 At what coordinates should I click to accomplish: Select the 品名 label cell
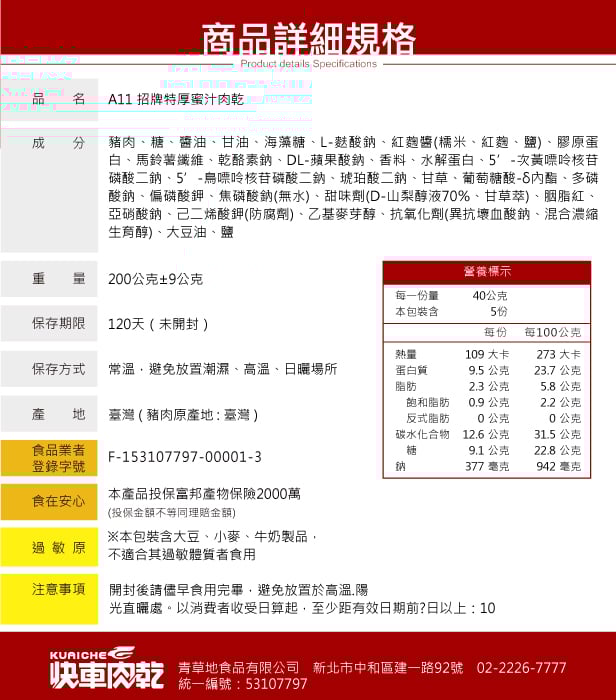tap(49, 99)
